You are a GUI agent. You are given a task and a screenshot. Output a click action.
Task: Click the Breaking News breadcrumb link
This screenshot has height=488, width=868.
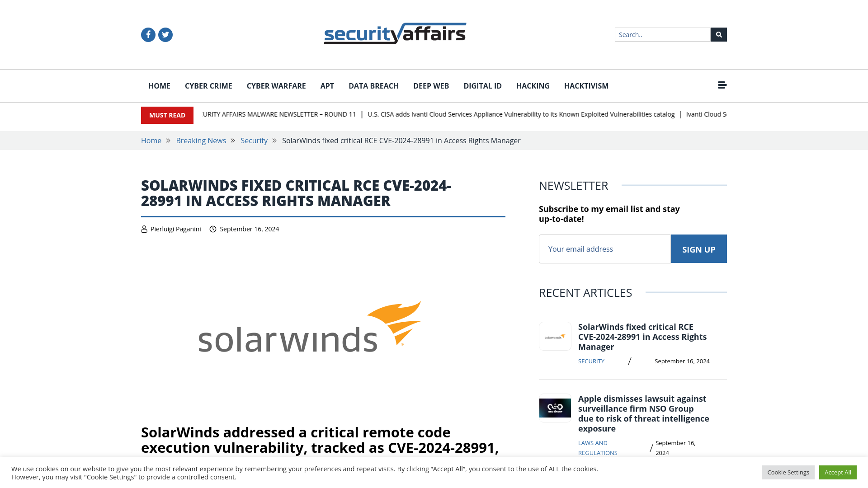tap(201, 140)
